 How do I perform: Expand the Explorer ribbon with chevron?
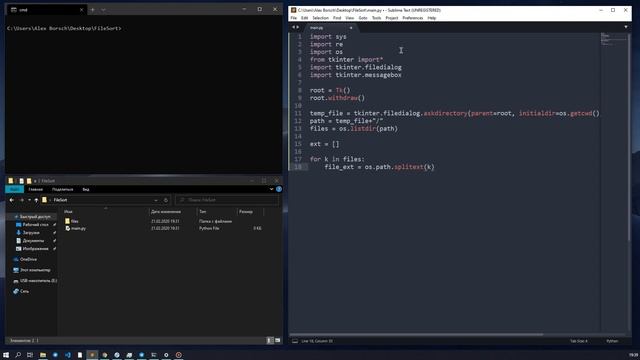[x=271, y=189]
